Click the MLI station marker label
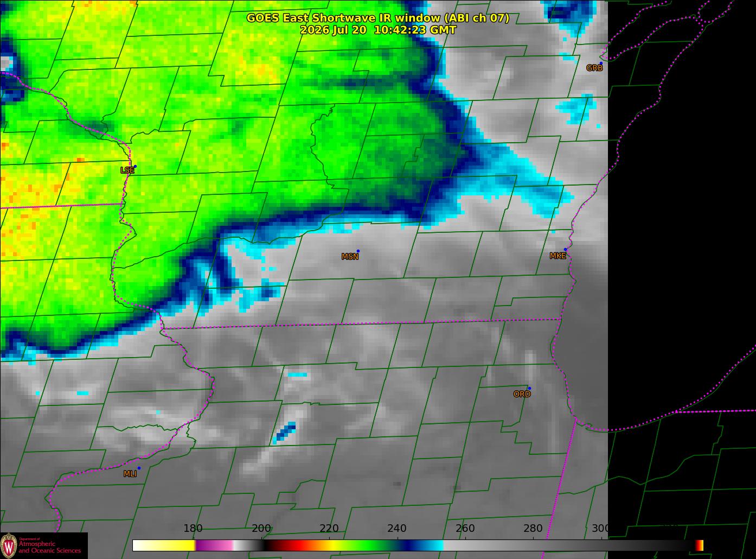The height and width of the screenshot is (559, 756). click(x=130, y=474)
